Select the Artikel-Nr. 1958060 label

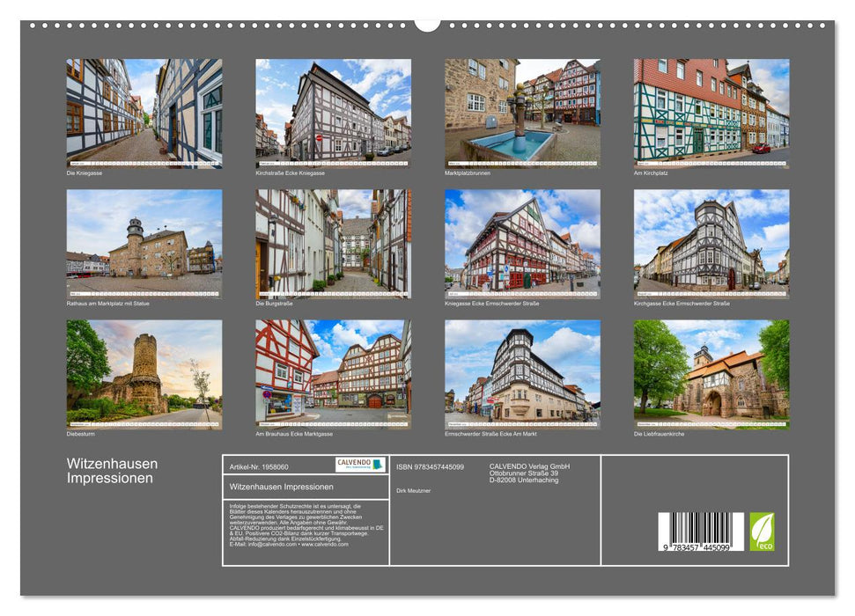[x=259, y=466]
